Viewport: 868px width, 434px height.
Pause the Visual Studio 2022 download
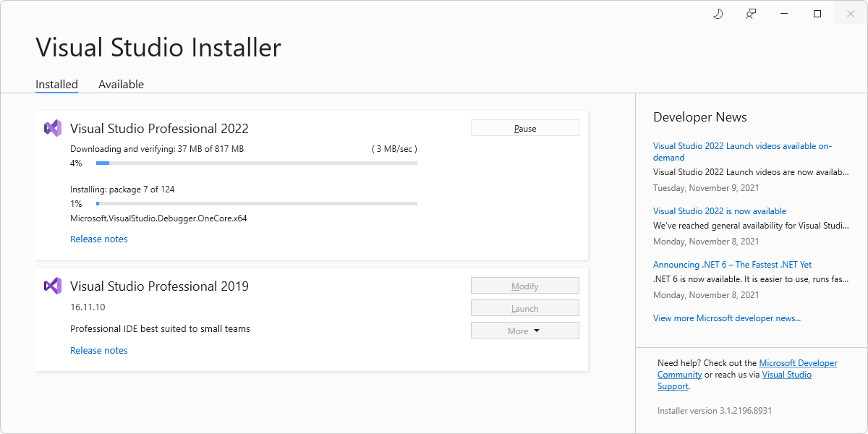pyautogui.click(x=524, y=127)
